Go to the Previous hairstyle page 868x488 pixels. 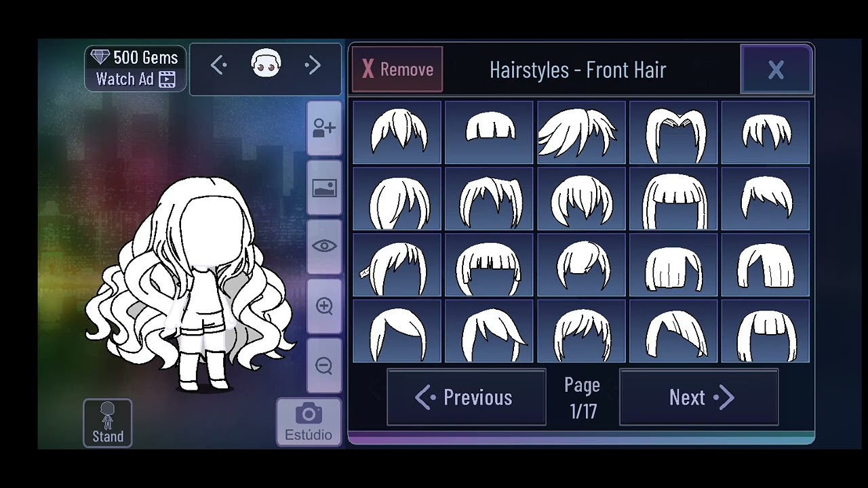coord(467,397)
